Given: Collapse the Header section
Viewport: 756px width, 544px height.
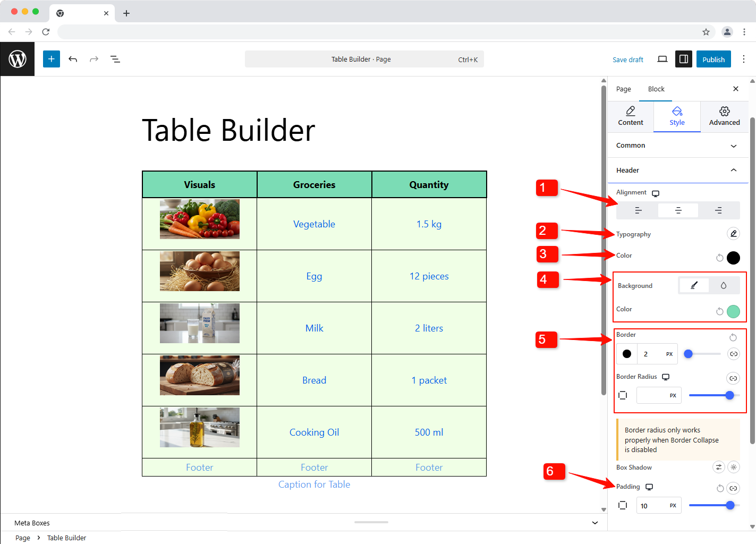Looking at the screenshot, I should 733,170.
